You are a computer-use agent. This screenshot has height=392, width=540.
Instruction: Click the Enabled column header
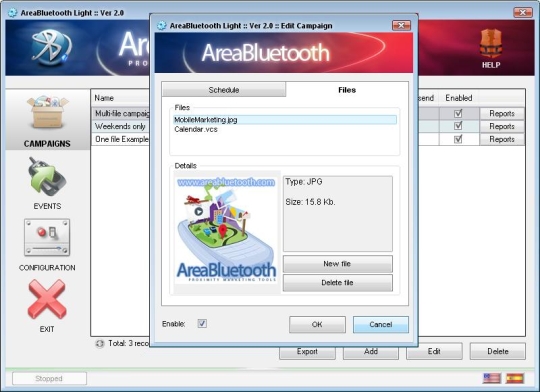coord(458,98)
